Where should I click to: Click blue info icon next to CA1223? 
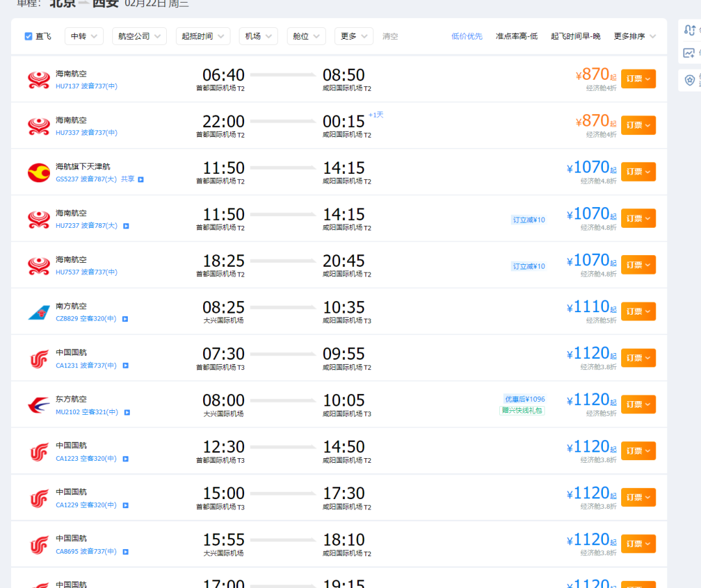(126, 459)
